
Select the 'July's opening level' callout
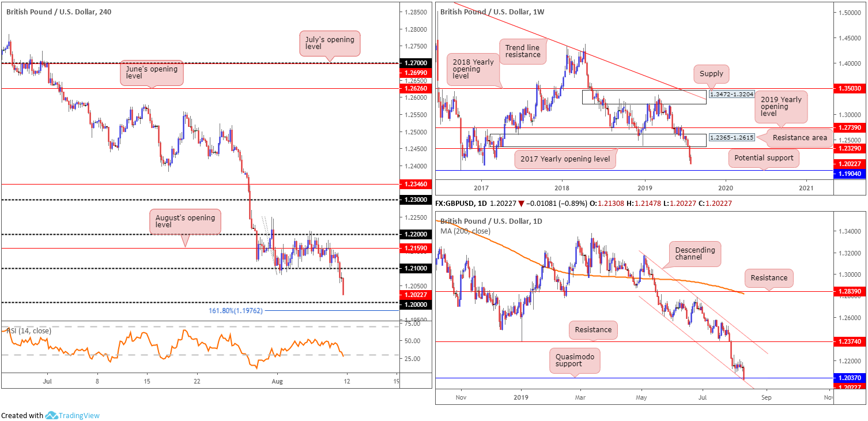pos(330,43)
